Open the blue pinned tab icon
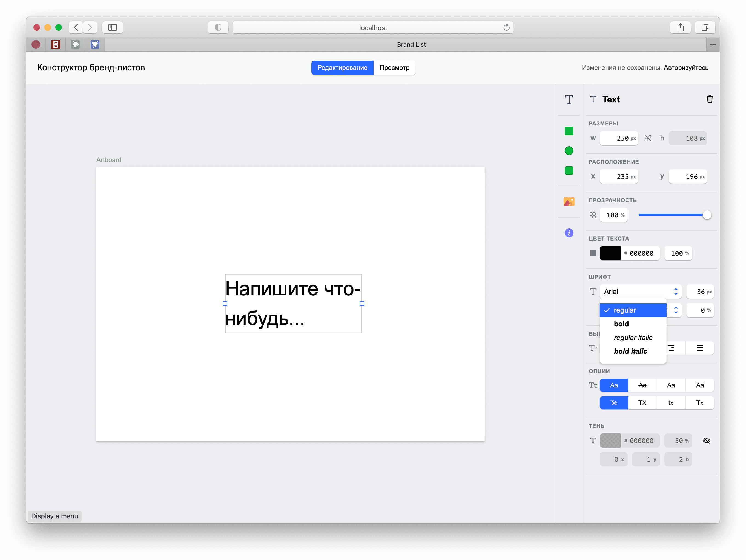Viewport: 746px width, 560px height. 95,44
